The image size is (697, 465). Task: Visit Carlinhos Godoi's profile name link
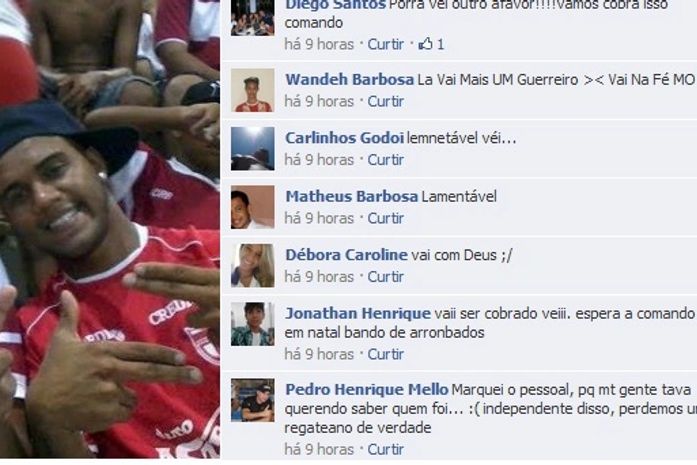pyautogui.click(x=344, y=138)
